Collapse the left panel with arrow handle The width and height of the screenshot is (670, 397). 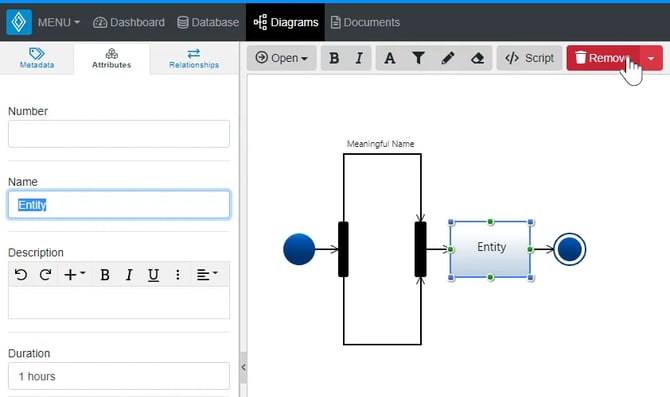243,367
